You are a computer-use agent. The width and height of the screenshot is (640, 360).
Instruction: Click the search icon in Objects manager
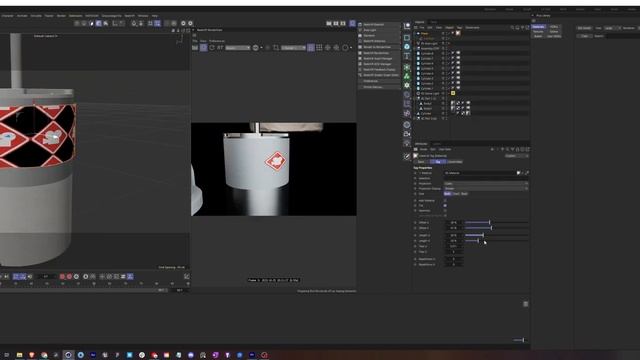pyautogui.click(x=512, y=28)
